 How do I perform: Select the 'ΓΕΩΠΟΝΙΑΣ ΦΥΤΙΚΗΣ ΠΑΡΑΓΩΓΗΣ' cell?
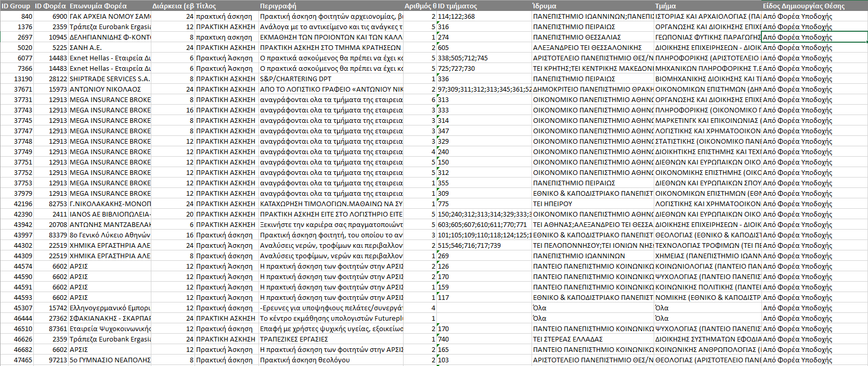[708, 37]
